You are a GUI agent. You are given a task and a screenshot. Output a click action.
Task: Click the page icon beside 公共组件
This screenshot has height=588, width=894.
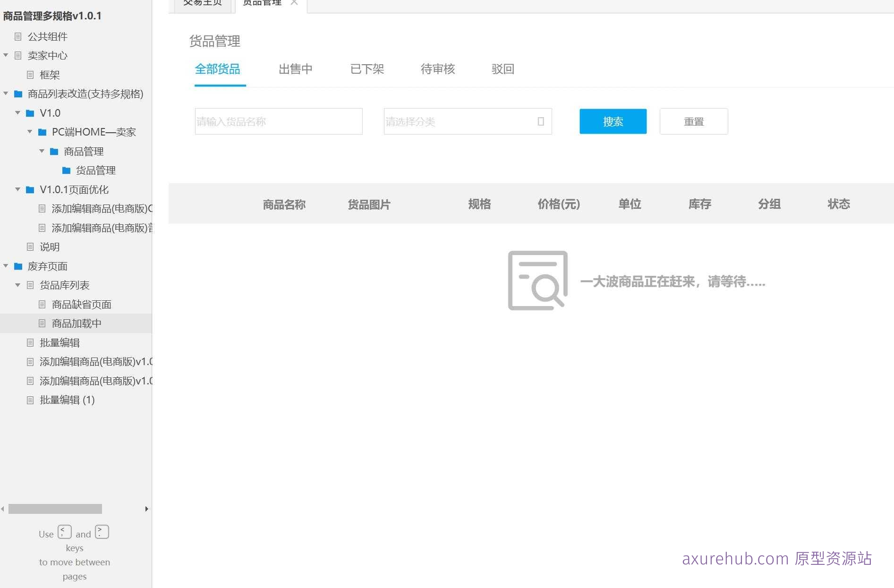click(19, 37)
